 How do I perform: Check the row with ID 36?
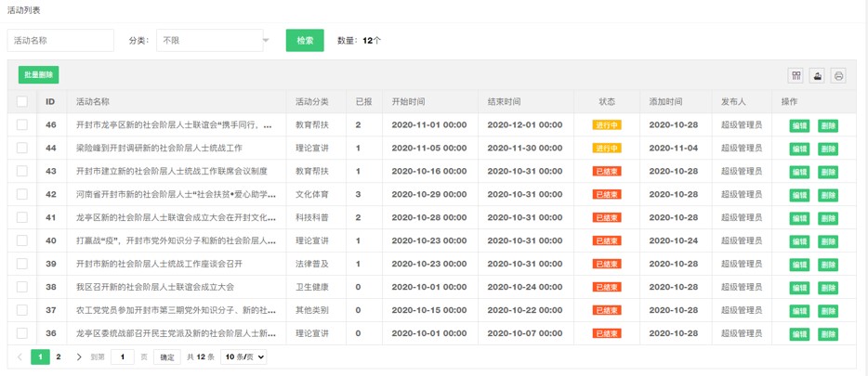click(22, 333)
